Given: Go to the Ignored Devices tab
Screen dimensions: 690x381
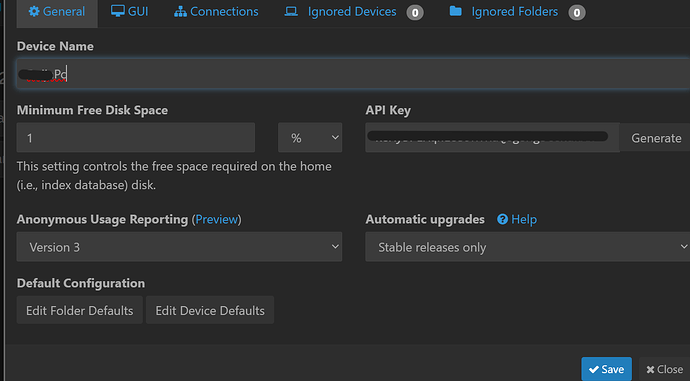Looking at the screenshot, I should click(x=354, y=12).
